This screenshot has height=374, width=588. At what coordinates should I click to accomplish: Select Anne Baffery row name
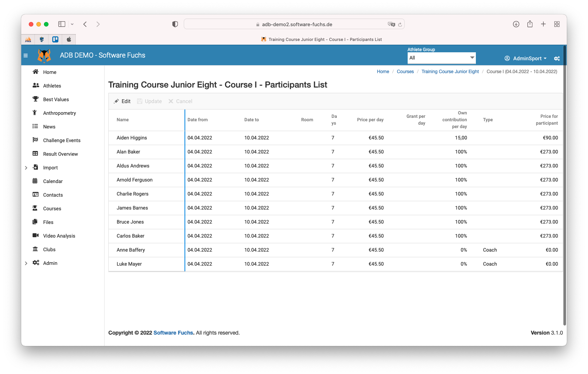click(x=131, y=250)
